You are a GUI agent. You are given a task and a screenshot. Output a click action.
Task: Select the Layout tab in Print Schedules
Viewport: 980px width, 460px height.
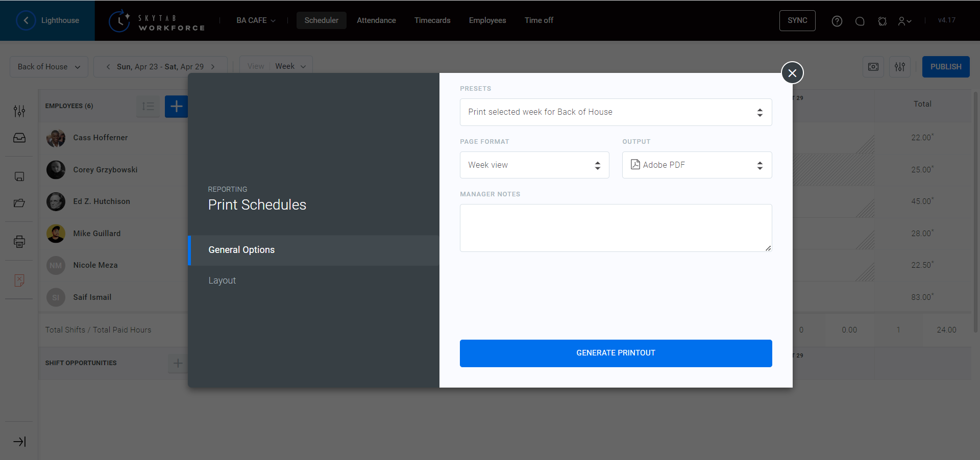tap(222, 280)
